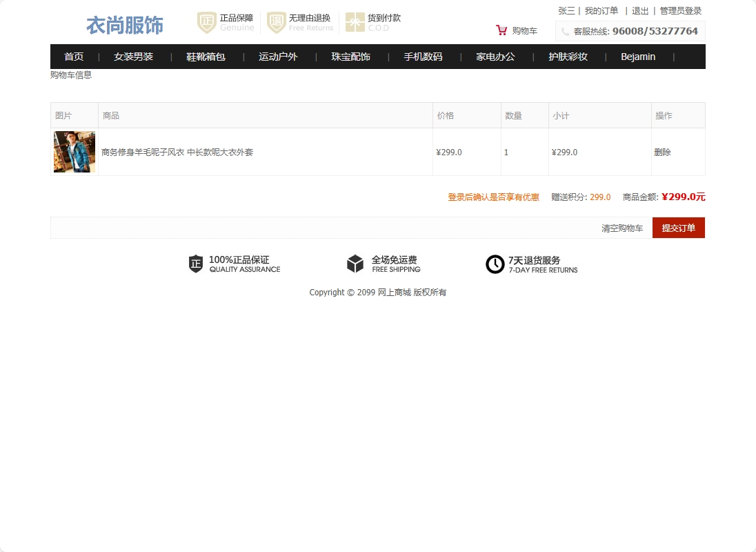Click the C.O.D gift box icon

(355, 22)
